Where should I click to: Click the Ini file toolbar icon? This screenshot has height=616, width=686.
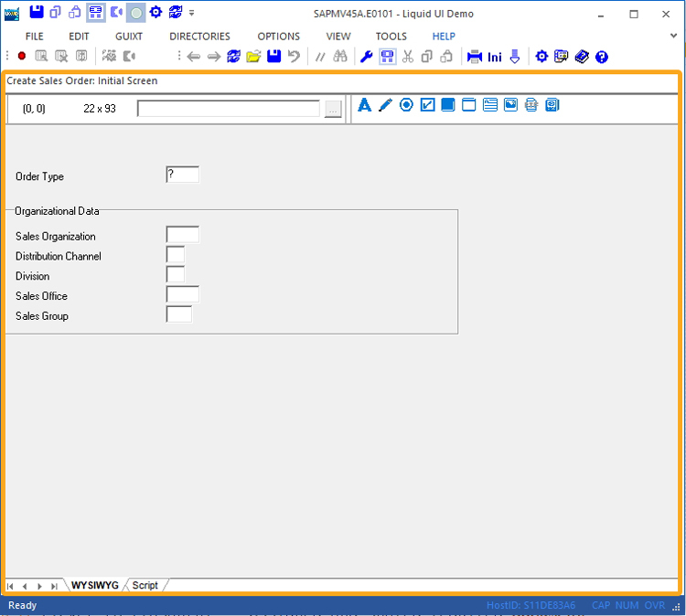pos(495,57)
